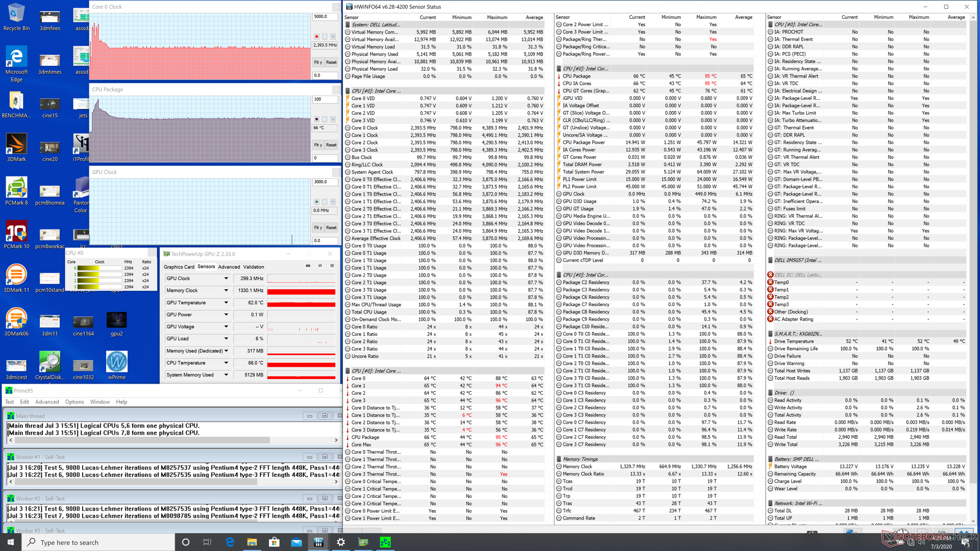The image size is (980, 551).
Task: Open Task View on the taskbar
Action: click(x=207, y=542)
